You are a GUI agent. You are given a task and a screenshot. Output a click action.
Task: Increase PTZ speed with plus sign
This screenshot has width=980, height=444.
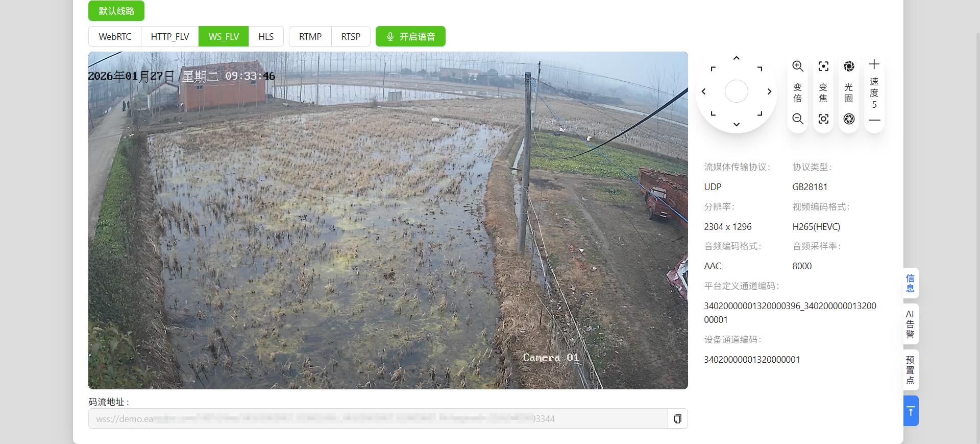[x=874, y=64]
